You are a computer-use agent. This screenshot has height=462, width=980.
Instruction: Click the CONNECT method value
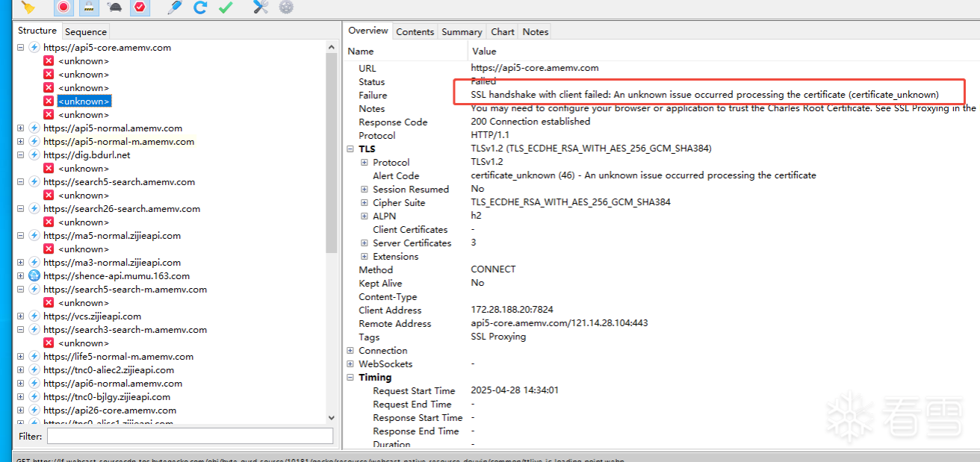click(493, 269)
